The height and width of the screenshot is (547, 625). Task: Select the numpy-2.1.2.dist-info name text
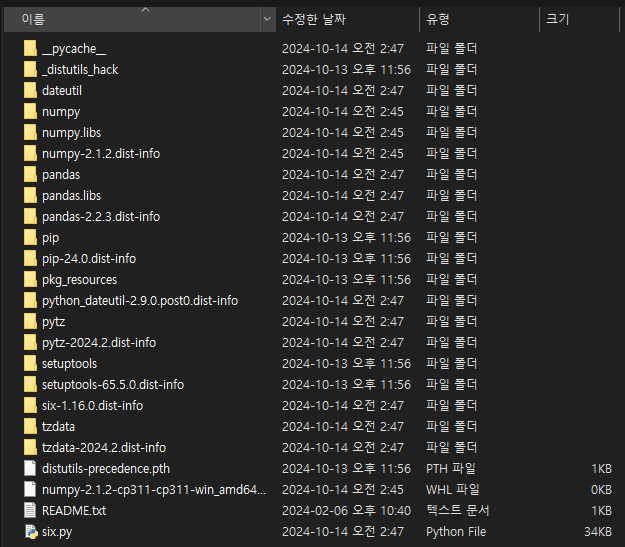(x=101, y=154)
